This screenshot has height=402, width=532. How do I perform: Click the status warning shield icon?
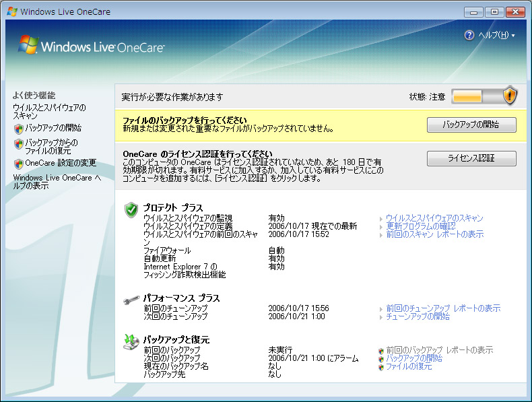pos(510,96)
